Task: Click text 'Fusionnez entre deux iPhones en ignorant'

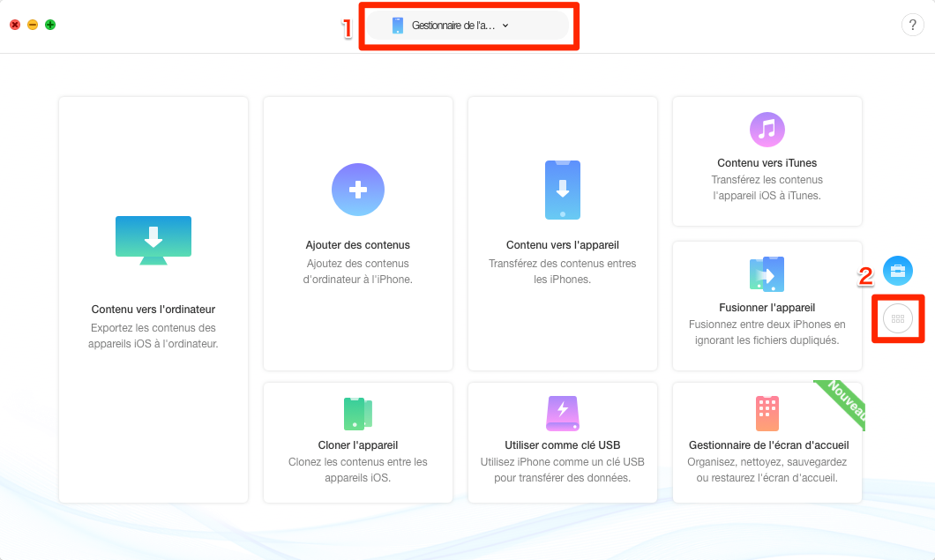Action: coord(767,332)
